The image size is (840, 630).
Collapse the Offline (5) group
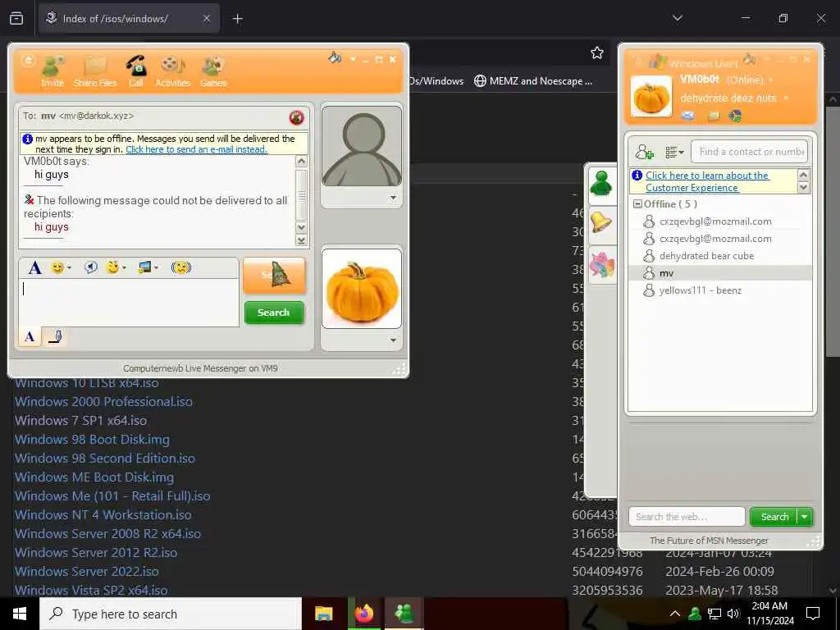click(x=637, y=204)
